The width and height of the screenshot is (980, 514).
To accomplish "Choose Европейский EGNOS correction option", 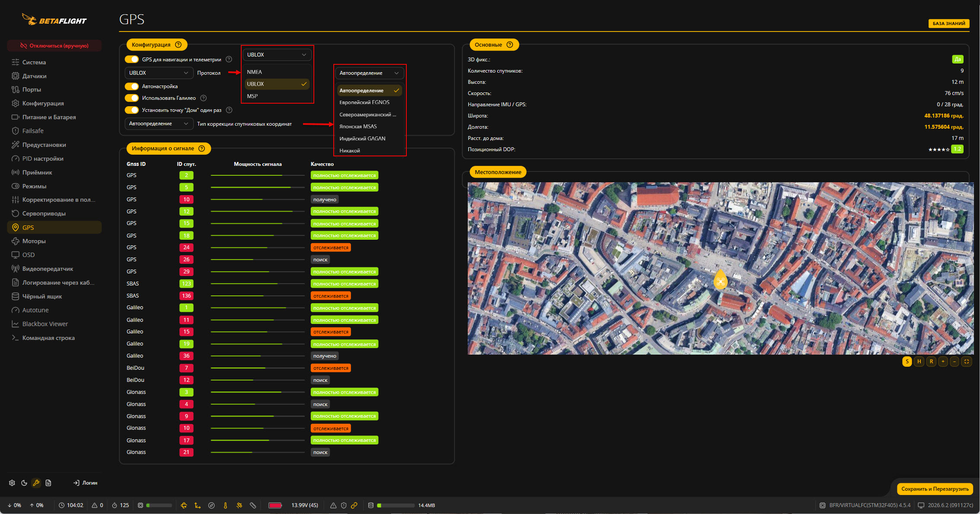I will click(x=370, y=102).
